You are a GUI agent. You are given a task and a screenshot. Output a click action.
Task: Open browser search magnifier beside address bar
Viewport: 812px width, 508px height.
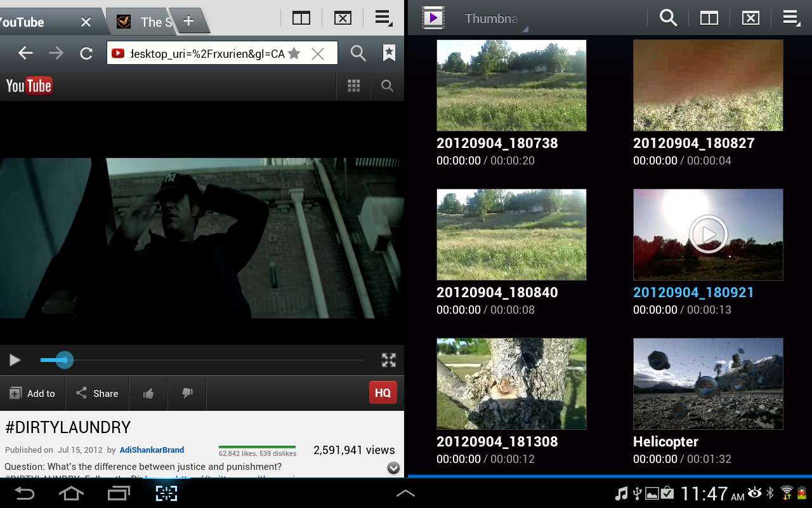pyautogui.click(x=358, y=53)
